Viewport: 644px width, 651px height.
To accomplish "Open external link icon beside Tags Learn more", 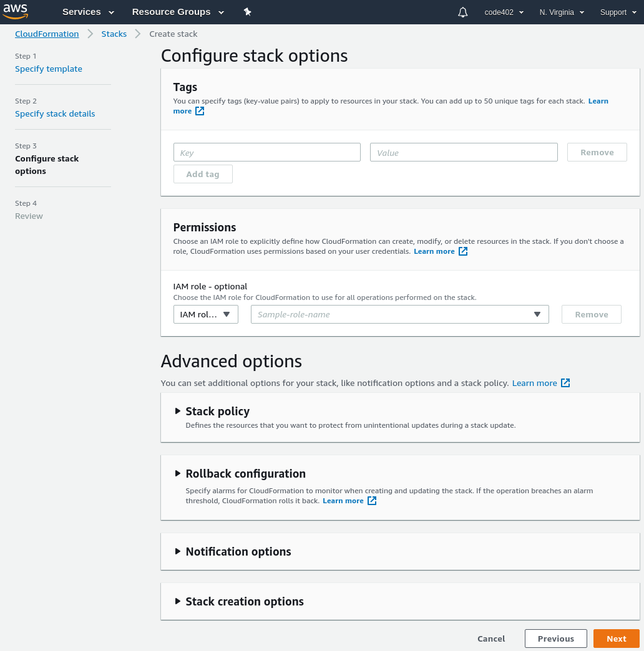I will 200,111.
